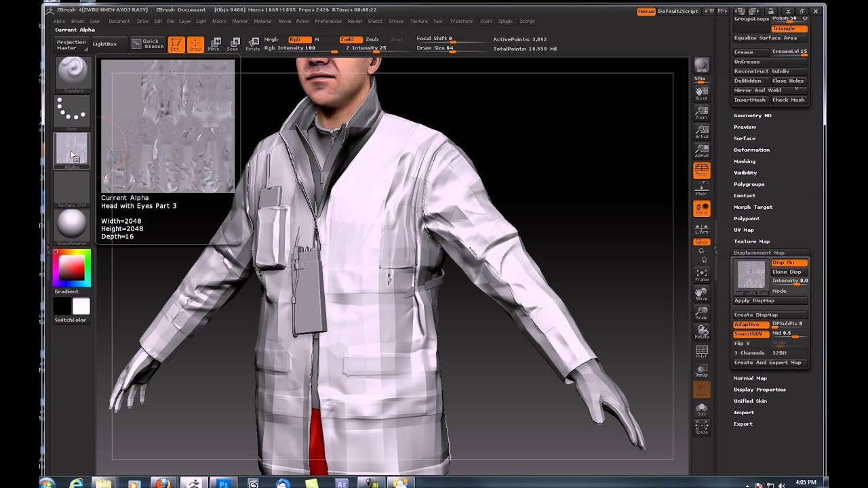The image size is (868, 488).
Task: Activate Draw mode button
Action: click(x=195, y=45)
